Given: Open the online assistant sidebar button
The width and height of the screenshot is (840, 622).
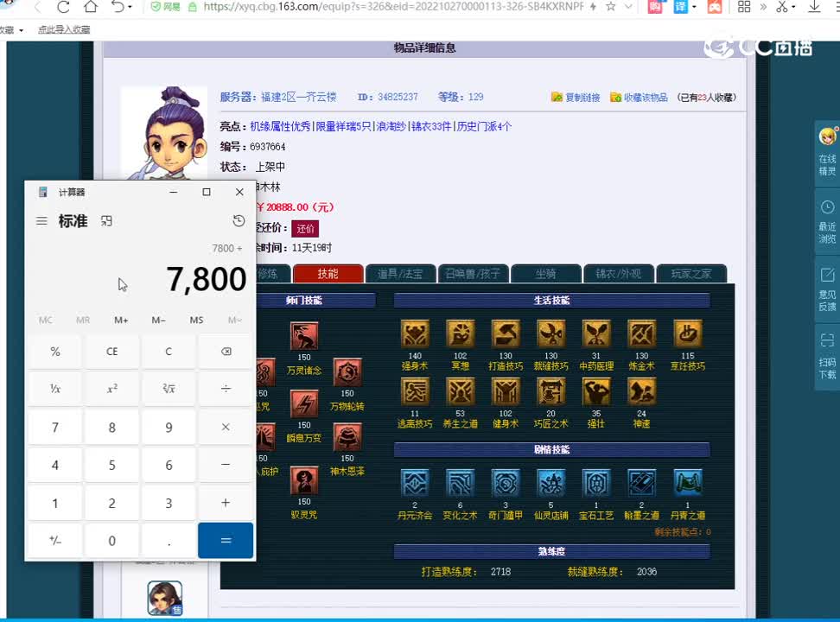Looking at the screenshot, I should tap(827, 152).
